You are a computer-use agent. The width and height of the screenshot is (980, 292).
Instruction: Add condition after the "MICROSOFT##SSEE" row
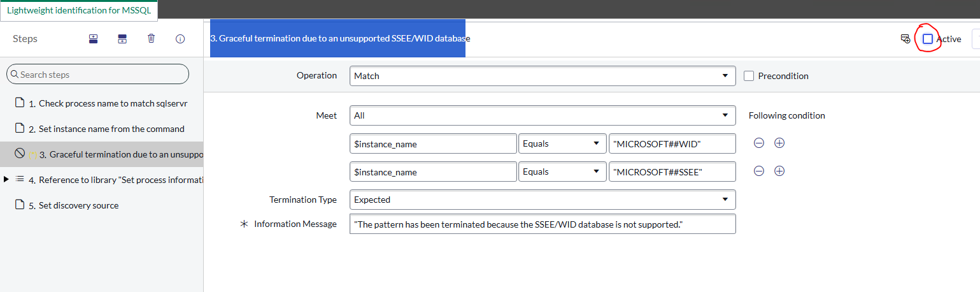(779, 172)
